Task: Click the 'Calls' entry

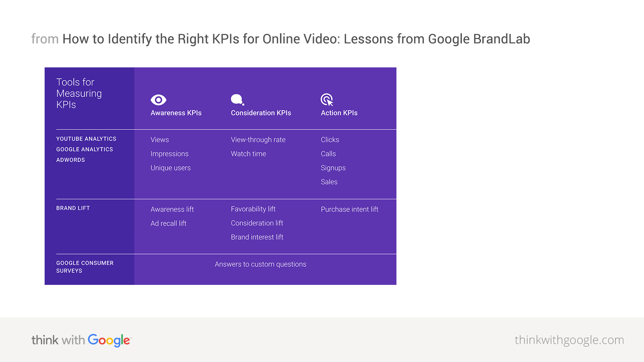Action: [328, 154]
